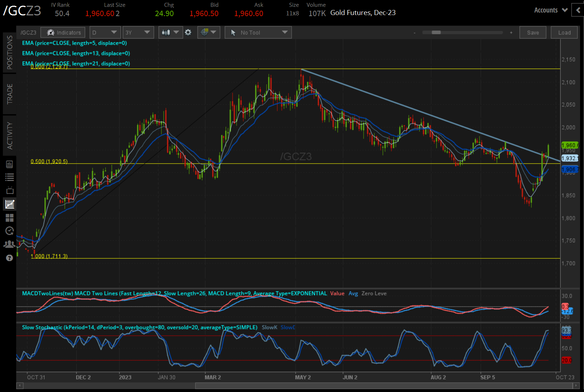Open the No Tool drawing dropdown
584x392 pixels.
(258, 33)
